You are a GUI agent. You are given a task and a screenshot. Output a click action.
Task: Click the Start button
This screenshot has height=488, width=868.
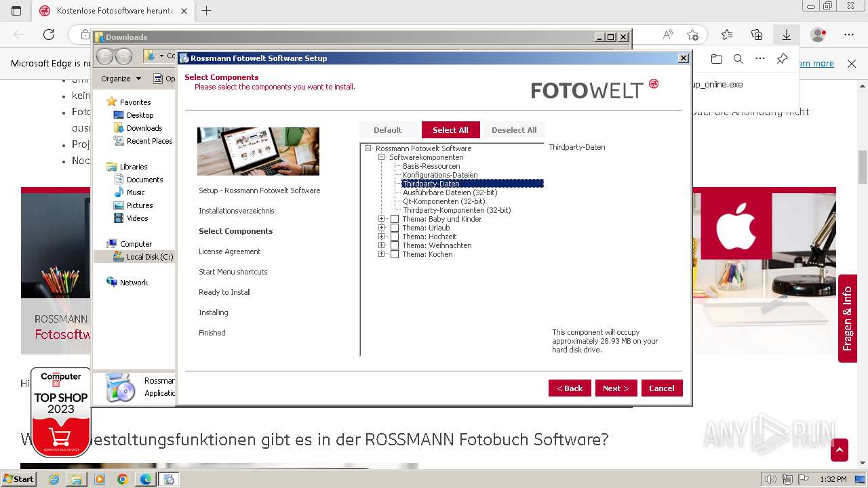tap(19, 479)
